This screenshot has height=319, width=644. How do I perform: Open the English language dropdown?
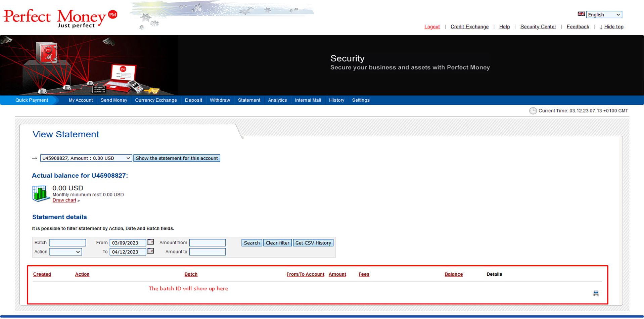[x=604, y=15]
